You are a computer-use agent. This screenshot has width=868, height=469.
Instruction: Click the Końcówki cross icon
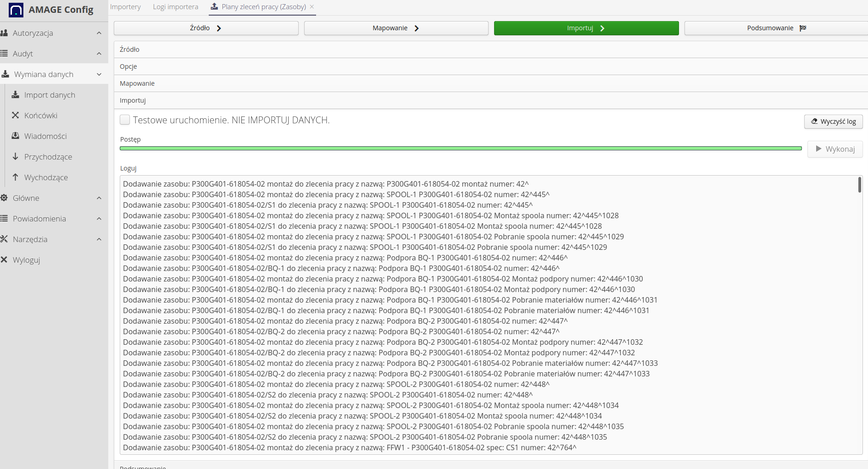tap(16, 116)
